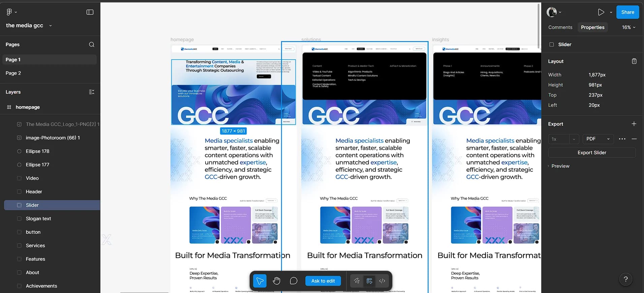Open the user avatar menu

click(552, 12)
